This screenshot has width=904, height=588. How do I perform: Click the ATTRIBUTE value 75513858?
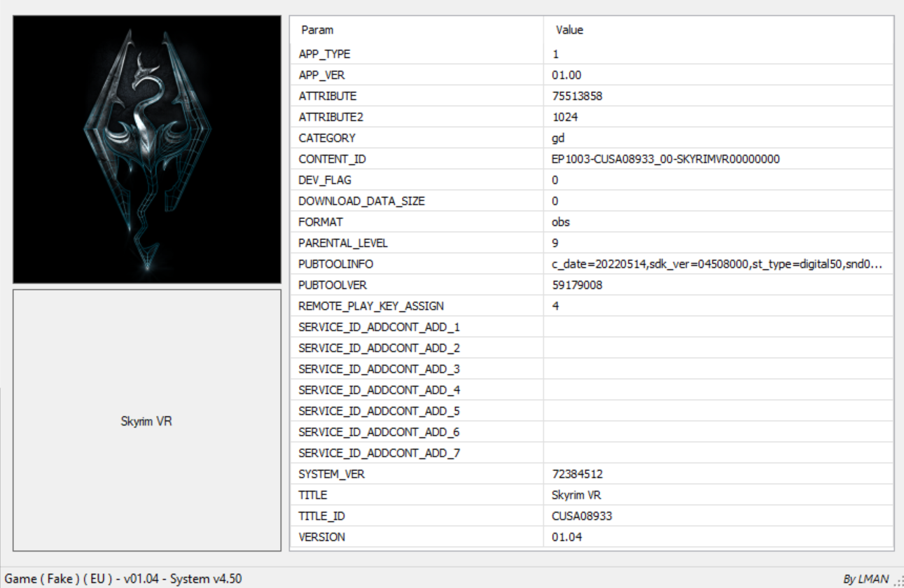577,96
